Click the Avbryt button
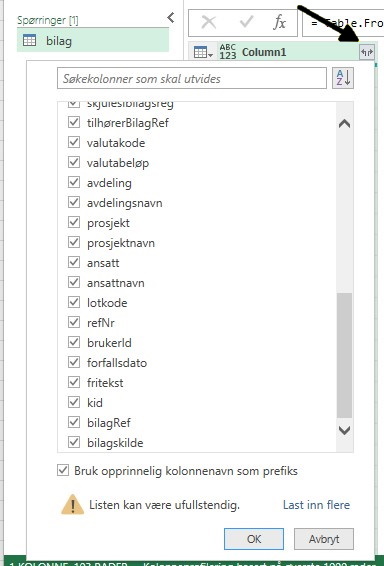Image resolution: width=384 pixels, height=566 pixels. pos(324,539)
